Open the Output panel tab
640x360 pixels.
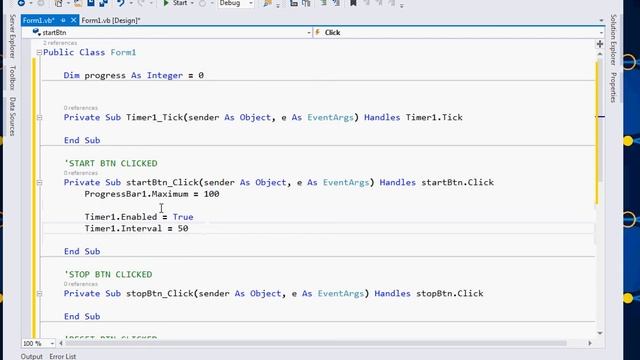(x=31, y=356)
